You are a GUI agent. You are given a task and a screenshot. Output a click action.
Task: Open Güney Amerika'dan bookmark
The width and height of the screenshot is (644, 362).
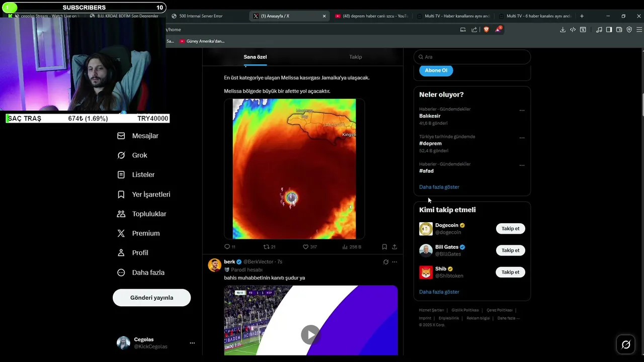(202, 41)
